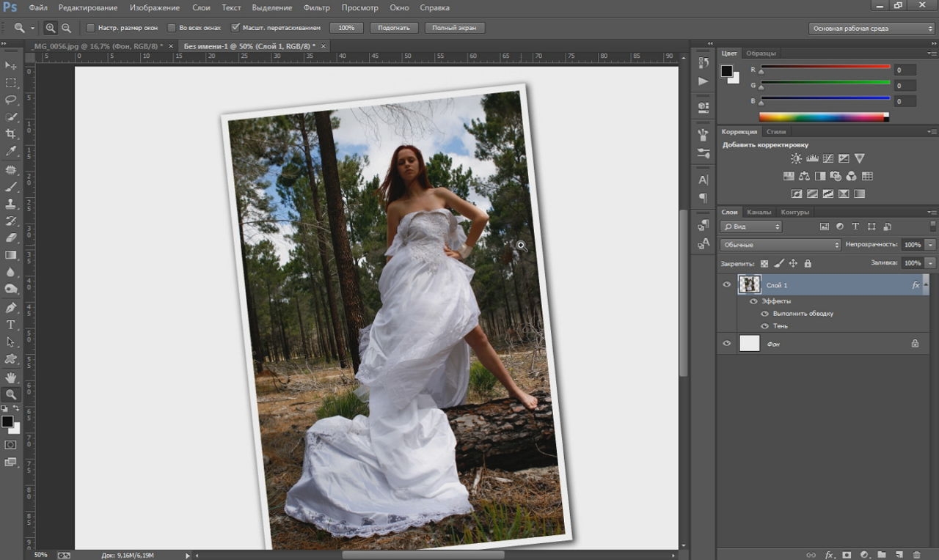Select the Horizontal Type tool
The image size is (939, 560).
pos(11,325)
